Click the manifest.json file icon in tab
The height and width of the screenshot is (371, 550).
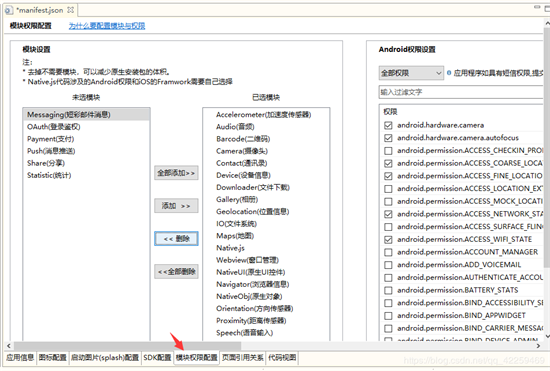8,10
